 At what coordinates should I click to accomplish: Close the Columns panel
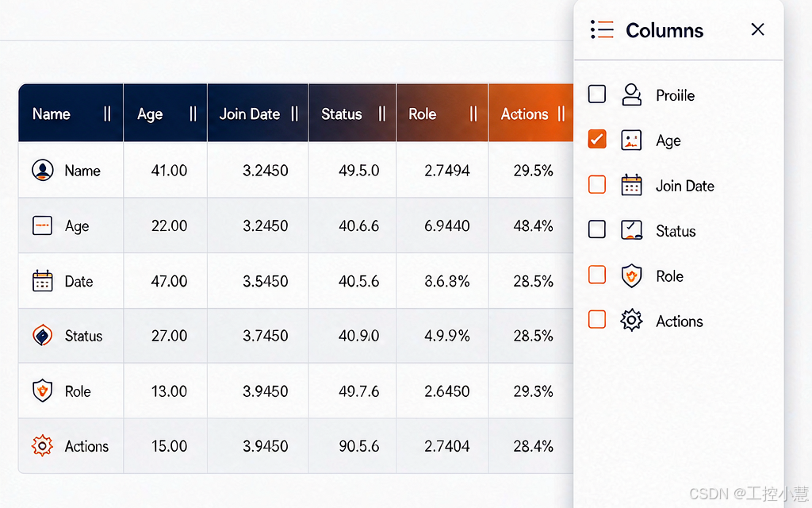pos(757,29)
